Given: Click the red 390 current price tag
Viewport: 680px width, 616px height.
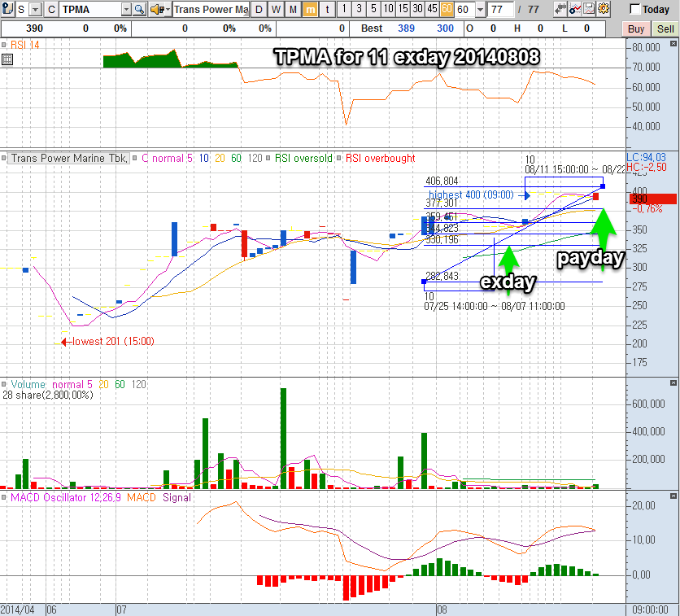Looking at the screenshot, I should pos(652,199).
